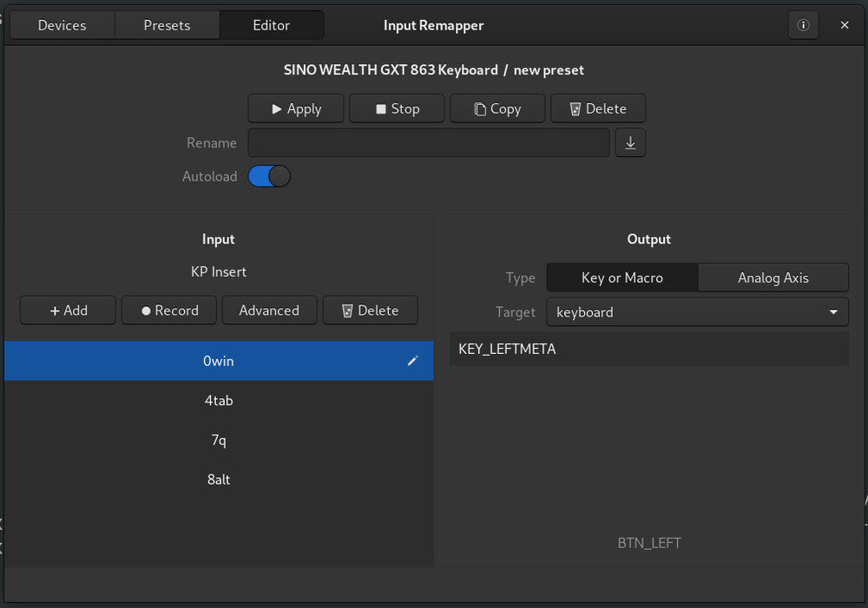This screenshot has height=608, width=868.
Task: Open the Target keyboard dropdown
Action: [697, 311]
